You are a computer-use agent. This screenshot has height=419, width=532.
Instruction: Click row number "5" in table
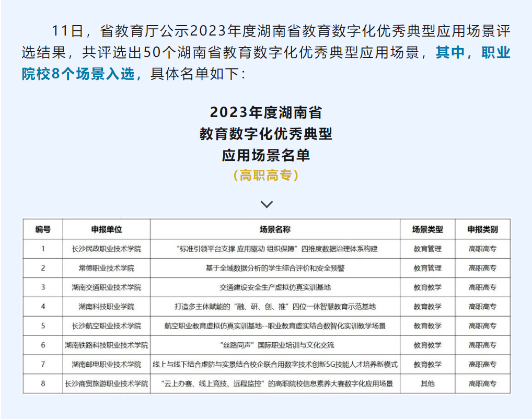point(43,326)
